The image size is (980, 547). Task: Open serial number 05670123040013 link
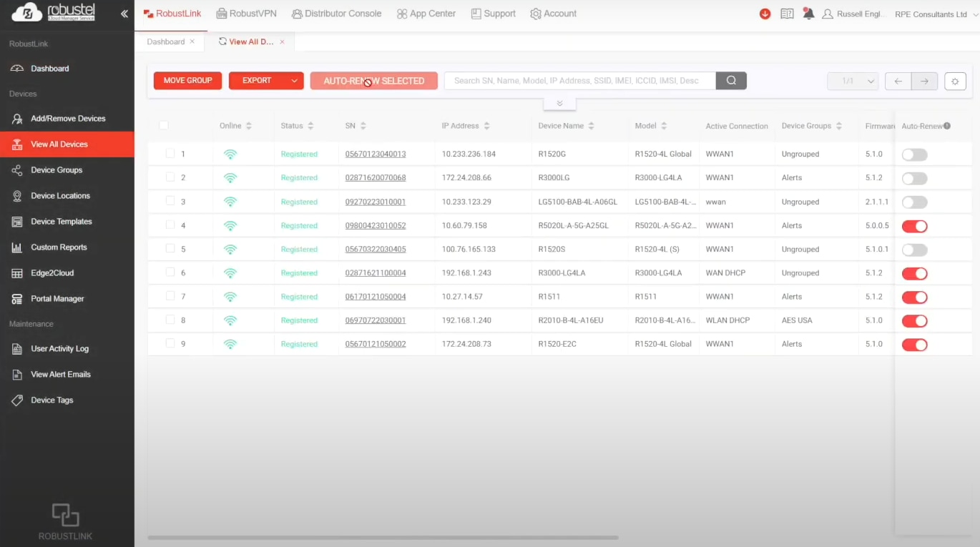point(376,154)
